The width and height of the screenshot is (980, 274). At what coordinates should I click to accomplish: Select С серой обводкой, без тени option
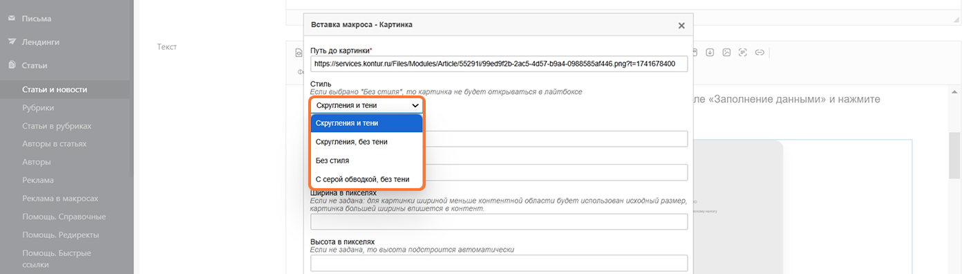(x=366, y=179)
